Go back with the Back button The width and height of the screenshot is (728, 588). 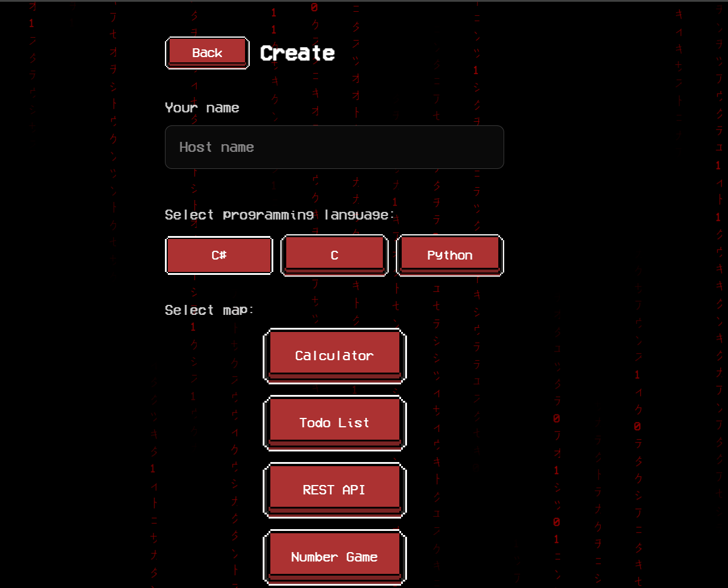(207, 53)
